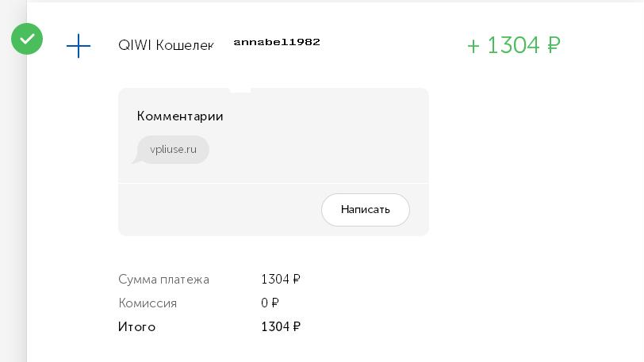
Task: Click the Комиссия label
Action: [x=148, y=303]
